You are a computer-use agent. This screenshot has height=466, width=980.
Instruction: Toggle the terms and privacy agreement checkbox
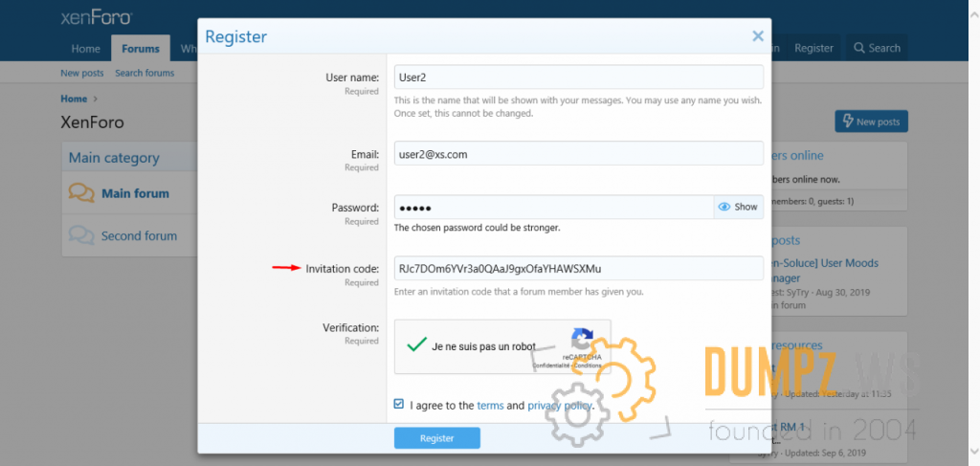[399, 405]
